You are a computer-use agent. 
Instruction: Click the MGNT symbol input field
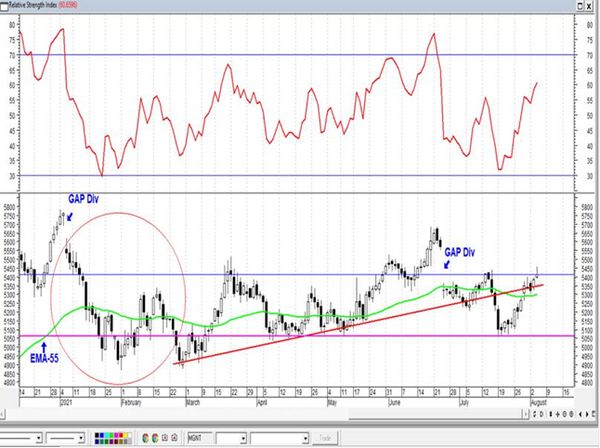[x=200, y=438]
